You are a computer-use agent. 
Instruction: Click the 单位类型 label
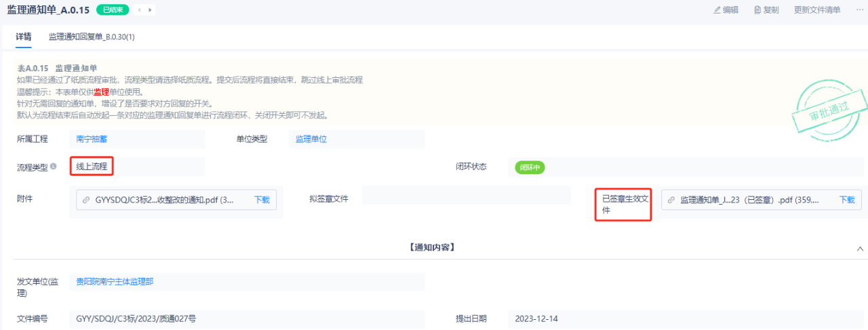tap(252, 139)
